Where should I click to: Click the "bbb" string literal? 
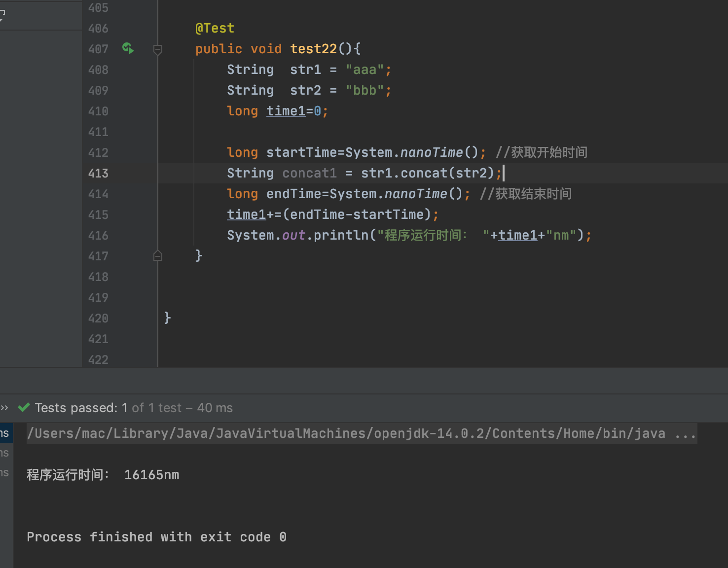coord(364,90)
